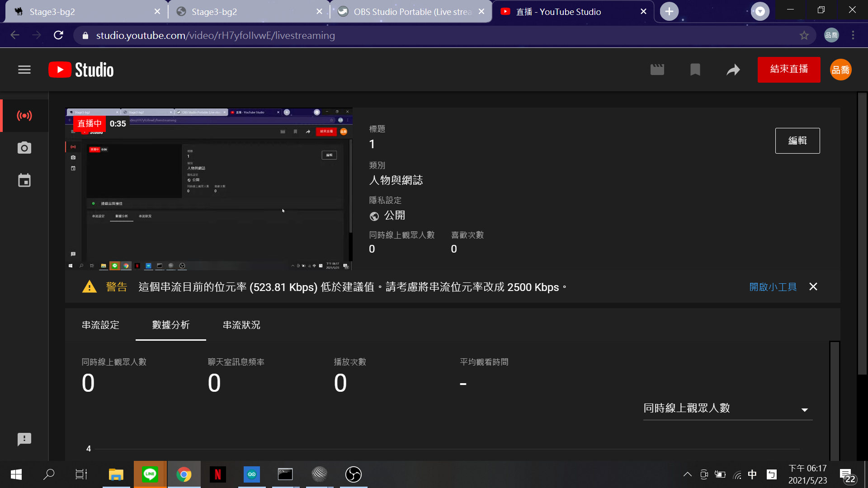Select the Stream (live) sidebar icon
The width and height of the screenshot is (868, 488).
point(24,116)
